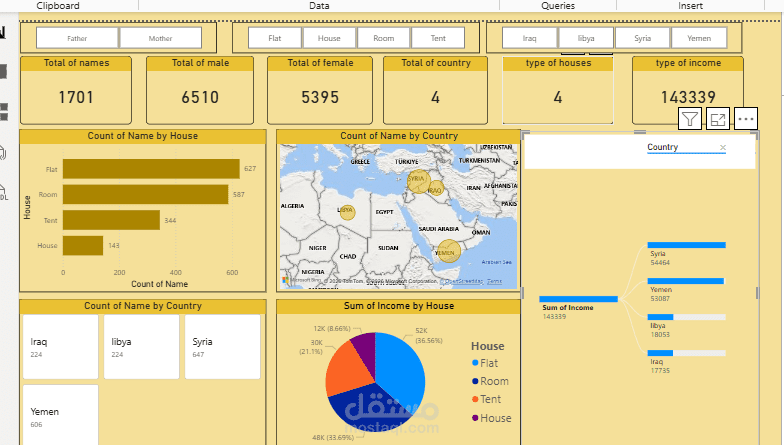Select the Tent slicer button
Screen dimensions: 784x445
[x=438, y=38]
